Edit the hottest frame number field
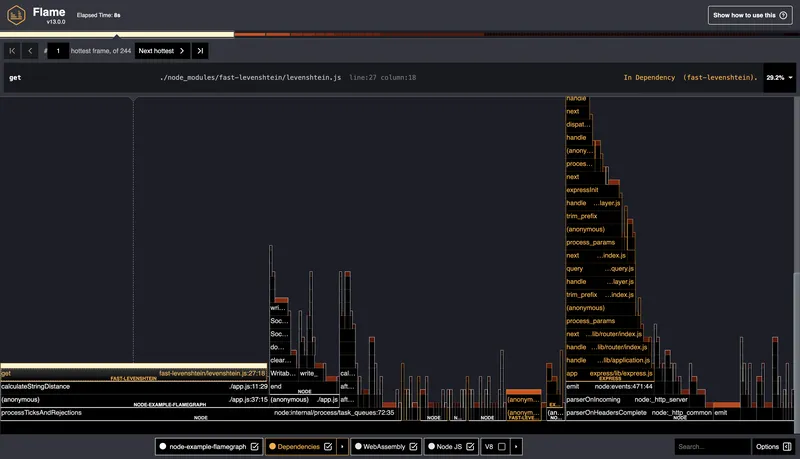Image resolution: width=800 pixels, height=459 pixels. 58,50
